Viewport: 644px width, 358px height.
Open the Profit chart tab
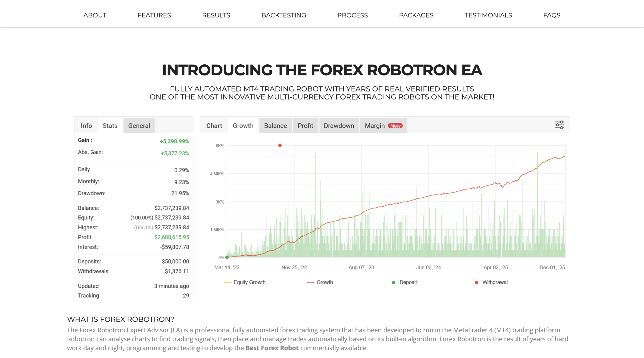point(305,126)
